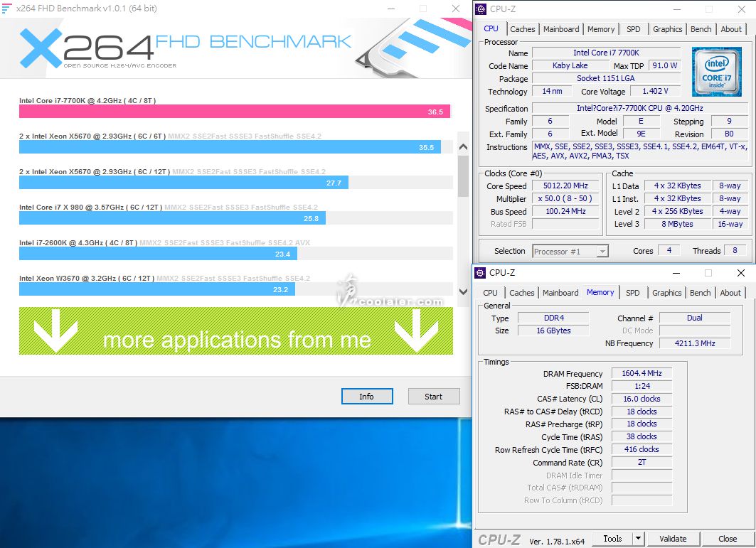The image size is (756, 548).
Task: Click the bottom CPU-Z window title icon
Action: [480, 273]
